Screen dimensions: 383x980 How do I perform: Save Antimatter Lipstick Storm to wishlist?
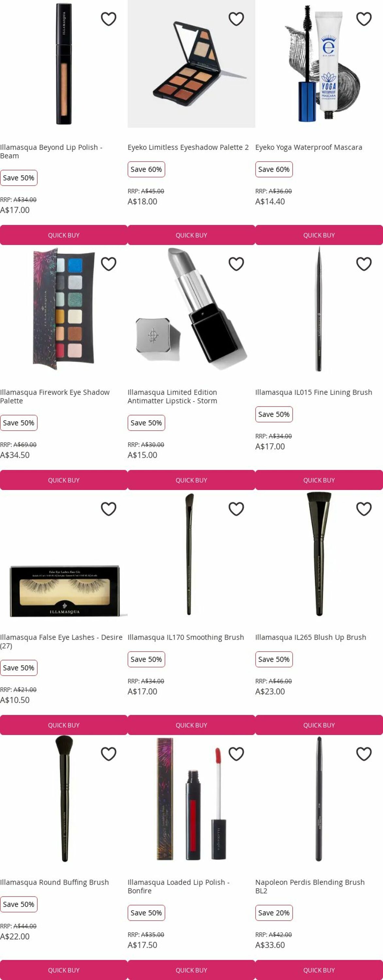tap(236, 264)
